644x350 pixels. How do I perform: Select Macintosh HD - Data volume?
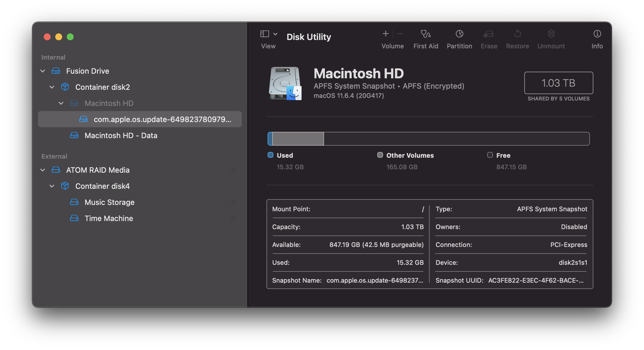[x=121, y=136]
